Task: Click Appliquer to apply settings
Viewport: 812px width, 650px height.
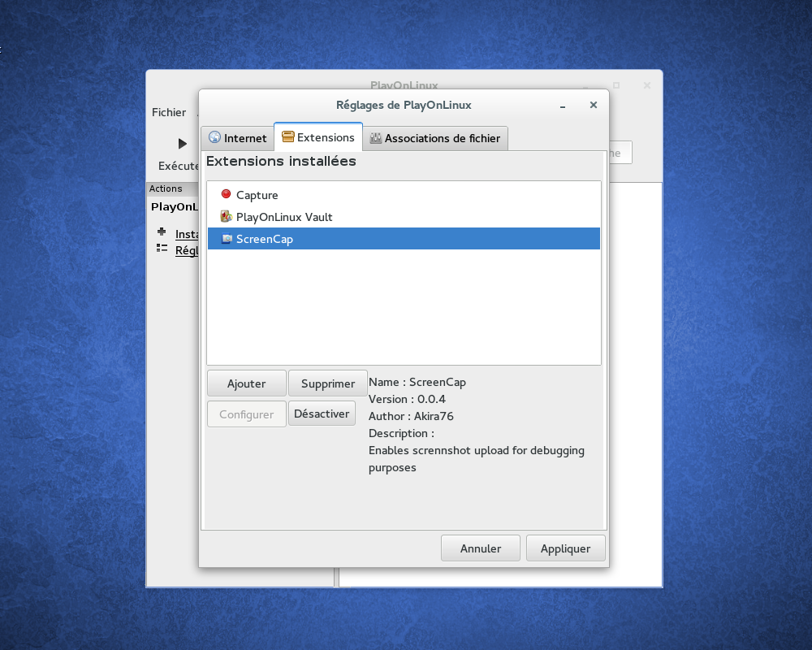Action: 565,548
